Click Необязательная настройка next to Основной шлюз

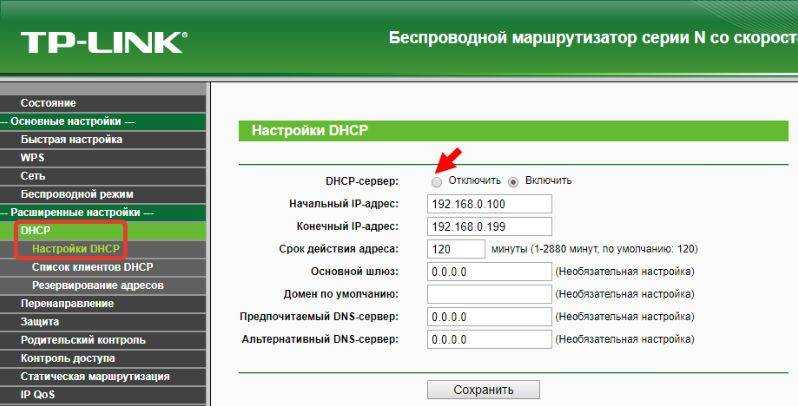pos(624,272)
